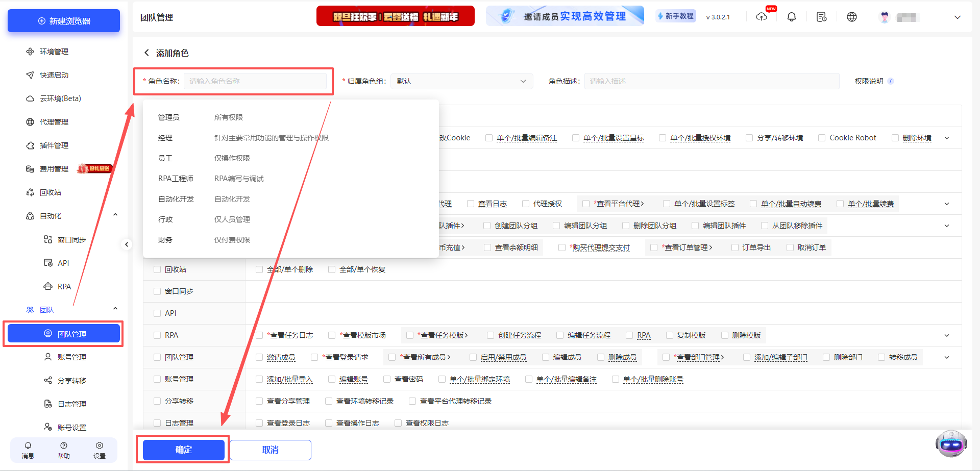勾选邀请成员权限
The image size is (980, 471).
tap(259, 357)
